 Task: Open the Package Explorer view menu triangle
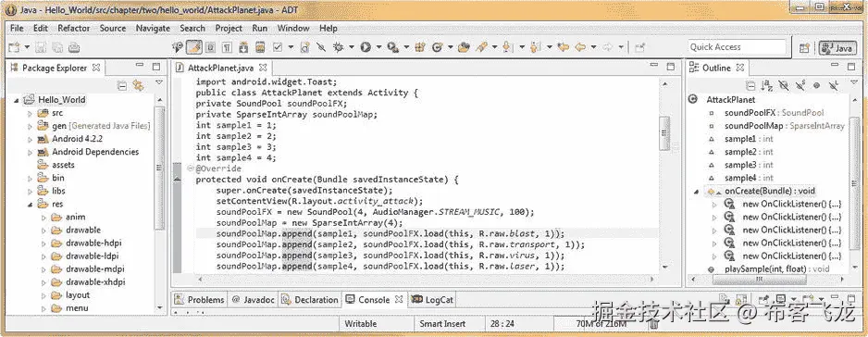pyautogui.click(x=159, y=83)
